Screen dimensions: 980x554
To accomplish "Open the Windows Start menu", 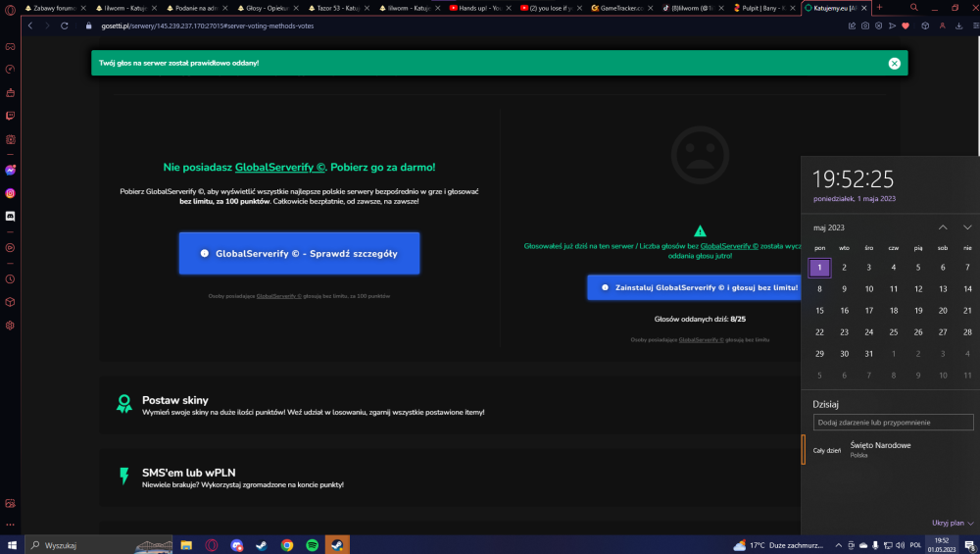I will [12, 545].
